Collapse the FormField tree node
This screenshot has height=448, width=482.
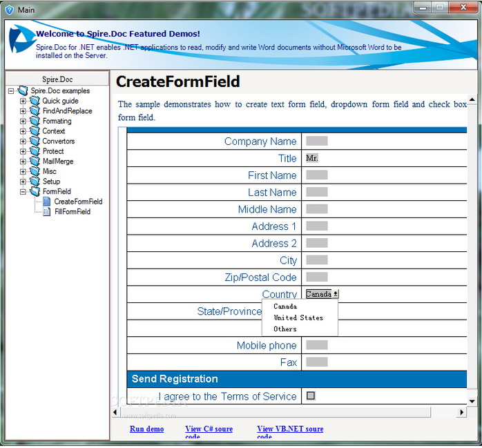23,192
